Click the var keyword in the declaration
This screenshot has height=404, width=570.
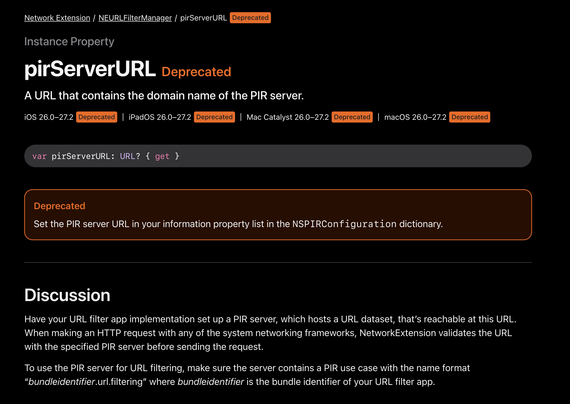[x=39, y=156]
